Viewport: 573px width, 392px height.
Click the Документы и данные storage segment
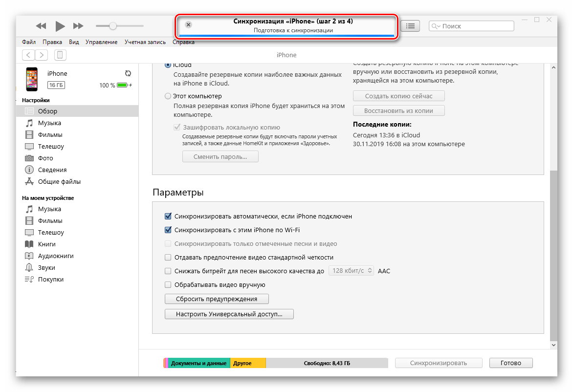pyautogui.click(x=199, y=363)
